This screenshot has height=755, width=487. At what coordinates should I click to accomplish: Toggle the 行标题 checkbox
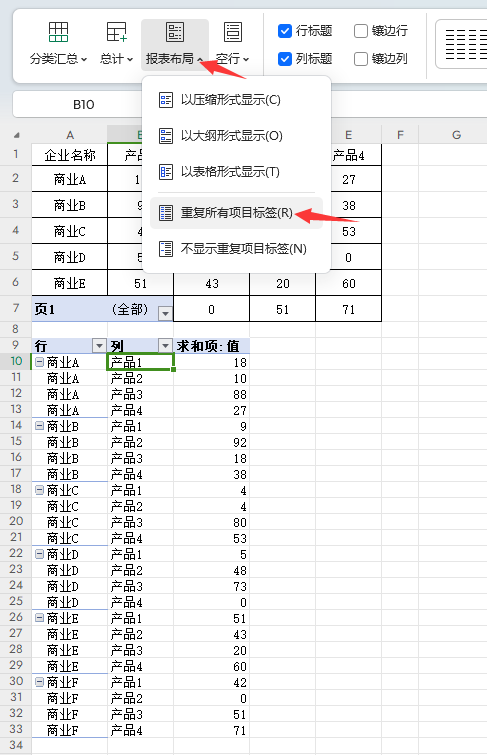click(285, 31)
